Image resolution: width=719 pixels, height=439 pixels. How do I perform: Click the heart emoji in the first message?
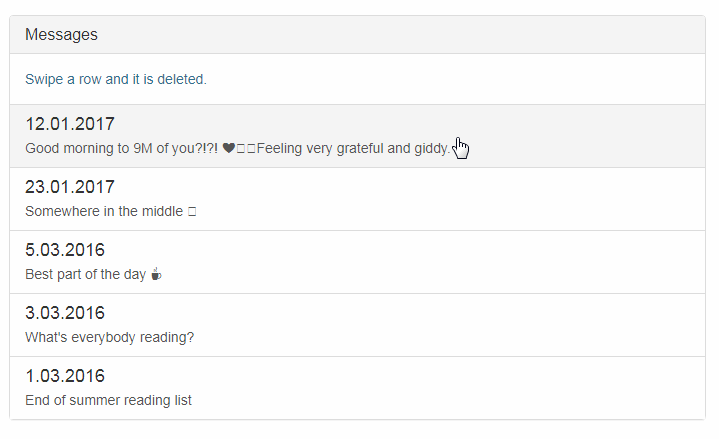point(228,149)
